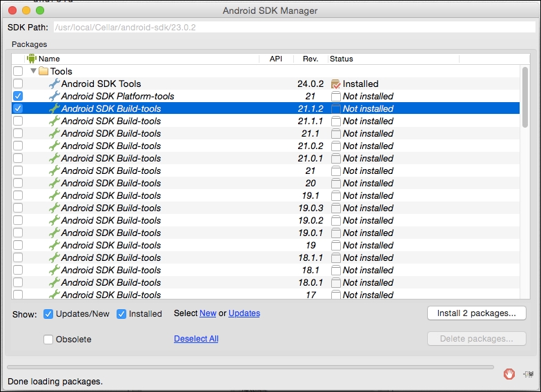Click the New selection link
This screenshot has height=392, width=541.
tap(208, 313)
